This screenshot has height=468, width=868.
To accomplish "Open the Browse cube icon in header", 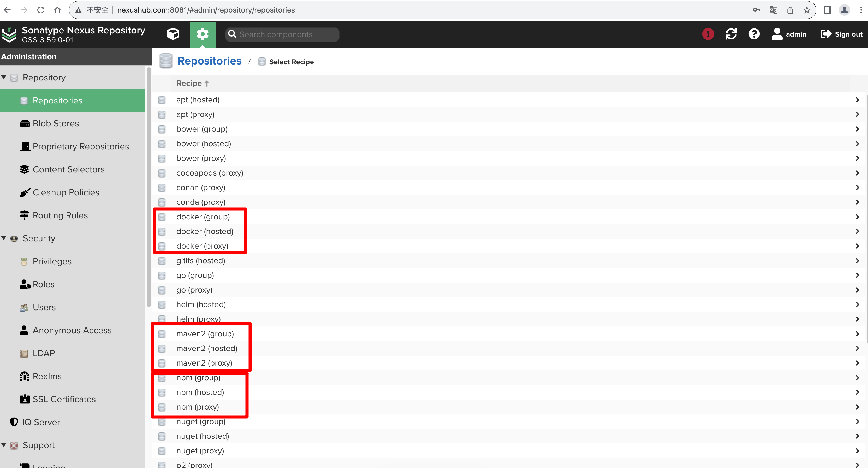I will 173,34.
